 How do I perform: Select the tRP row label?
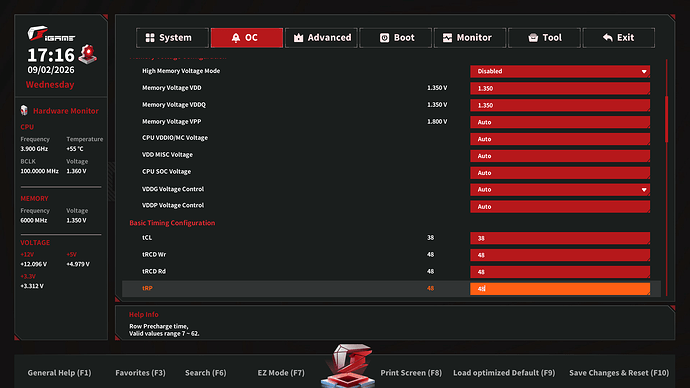[x=147, y=289]
